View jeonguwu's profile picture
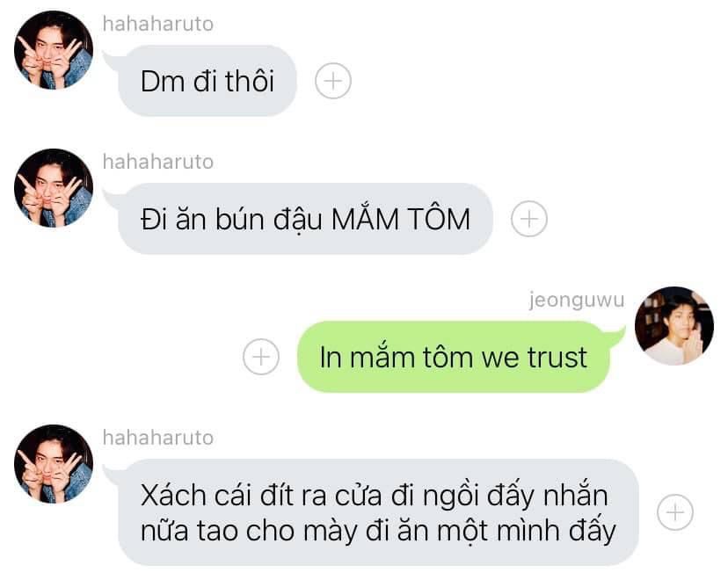 coord(674,326)
